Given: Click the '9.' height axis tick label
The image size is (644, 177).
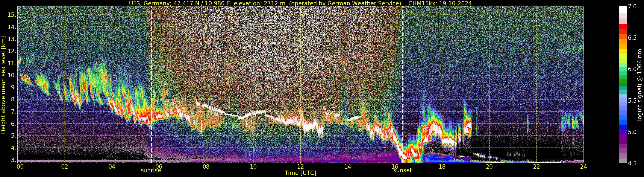Looking at the screenshot, I should point(13,87).
